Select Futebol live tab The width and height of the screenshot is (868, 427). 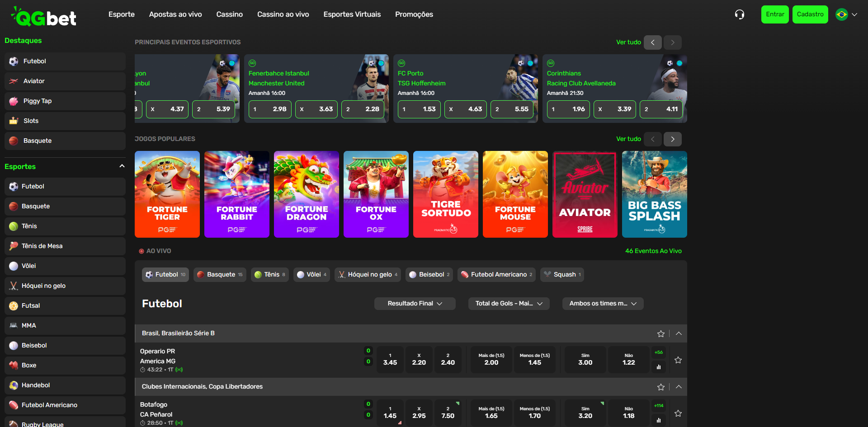pos(165,275)
